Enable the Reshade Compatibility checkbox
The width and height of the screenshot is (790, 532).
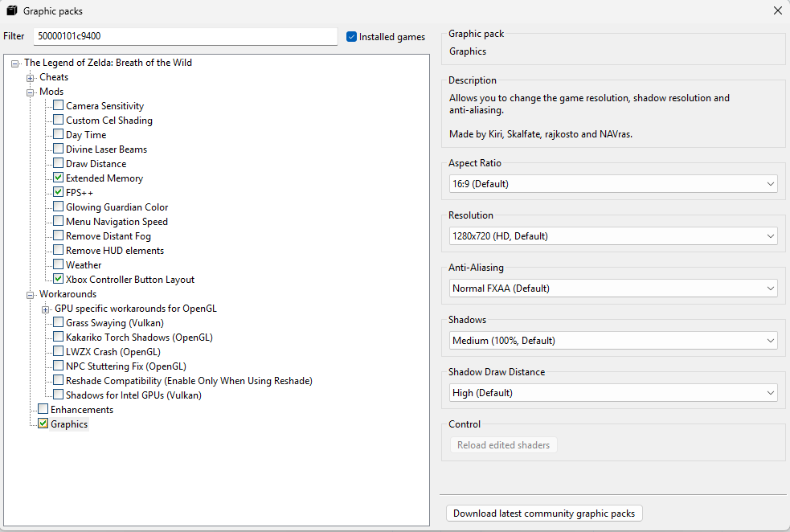(59, 380)
